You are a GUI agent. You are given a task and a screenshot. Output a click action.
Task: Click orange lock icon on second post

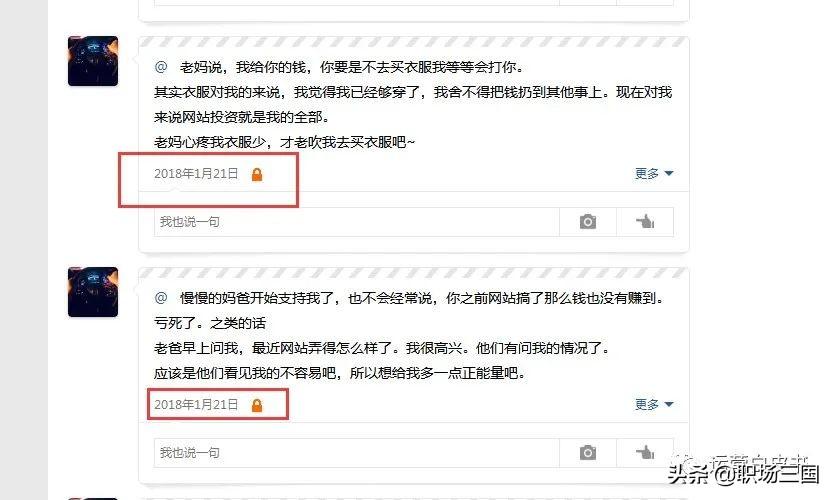click(257, 405)
